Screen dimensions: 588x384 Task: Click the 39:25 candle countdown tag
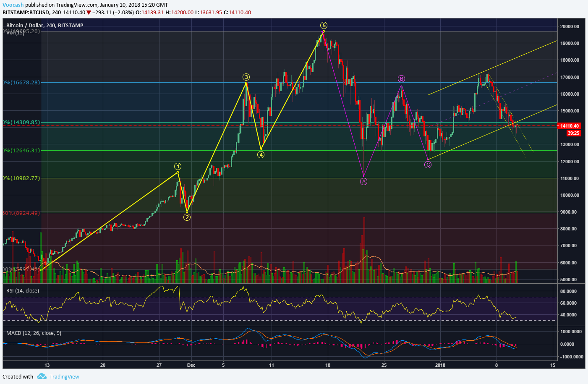pyautogui.click(x=573, y=133)
